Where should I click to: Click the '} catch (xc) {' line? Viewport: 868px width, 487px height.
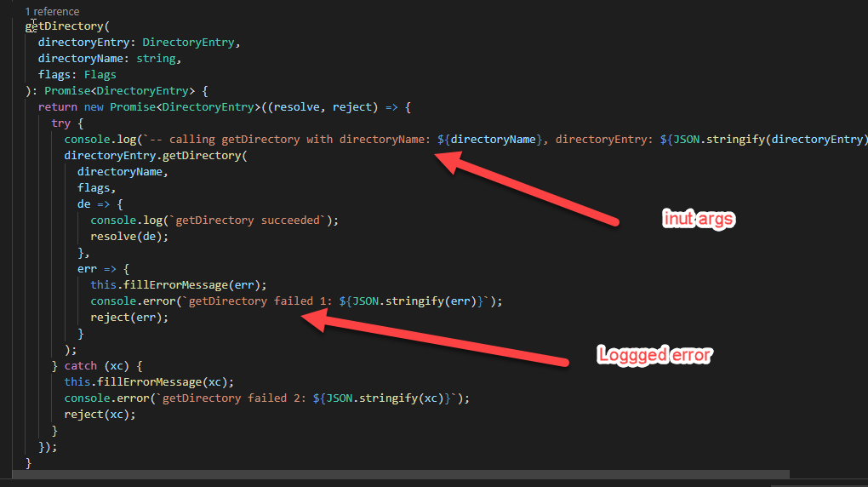pos(97,365)
